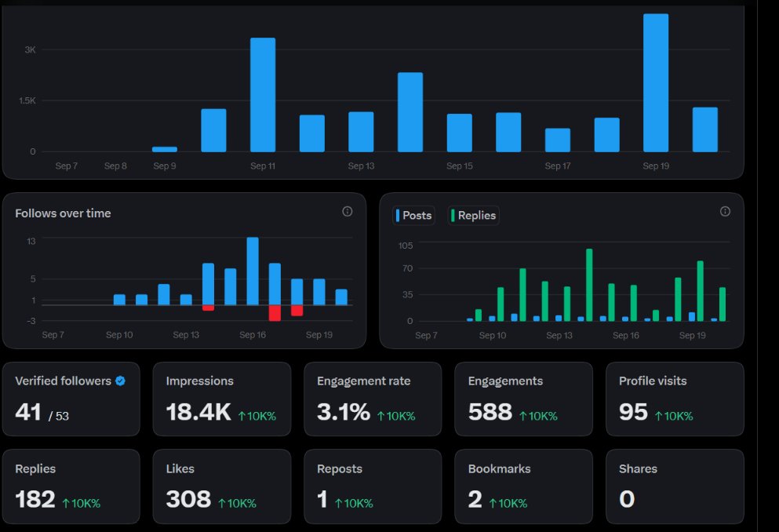Viewport: 779px width, 532px height.
Task: Toggle the Posts series in the chart legend
Action: (414, 216)
